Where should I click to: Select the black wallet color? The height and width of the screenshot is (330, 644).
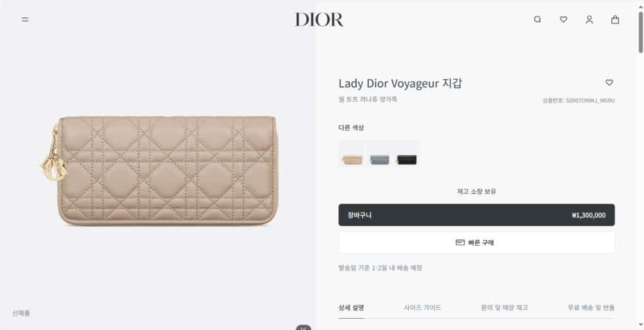[407, 155]
